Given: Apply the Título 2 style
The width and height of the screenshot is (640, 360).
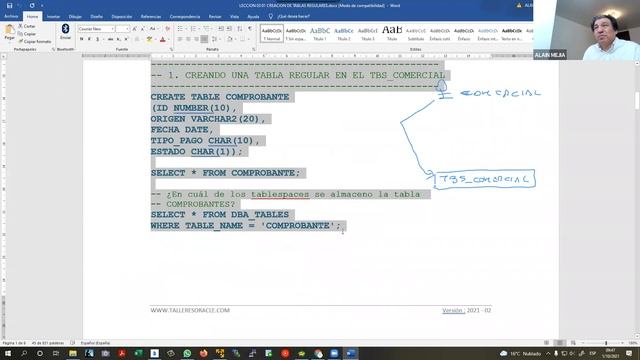Looking at the screenshot, I should 344,33.
